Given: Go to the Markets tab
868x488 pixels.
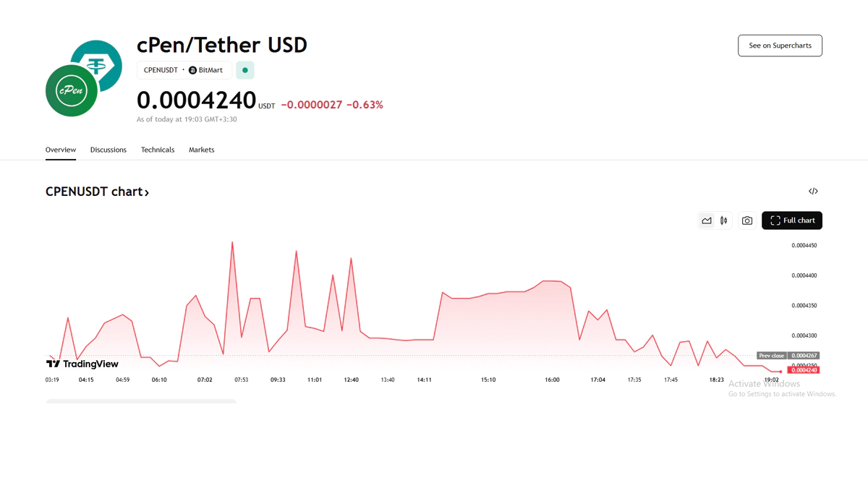Looking at the screenshot, I should [x=201, y=150].
